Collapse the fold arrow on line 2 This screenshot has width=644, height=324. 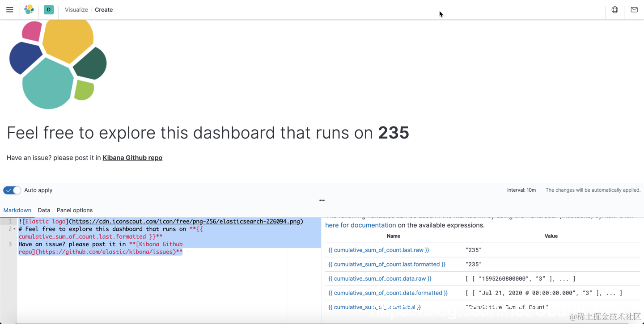14,229
